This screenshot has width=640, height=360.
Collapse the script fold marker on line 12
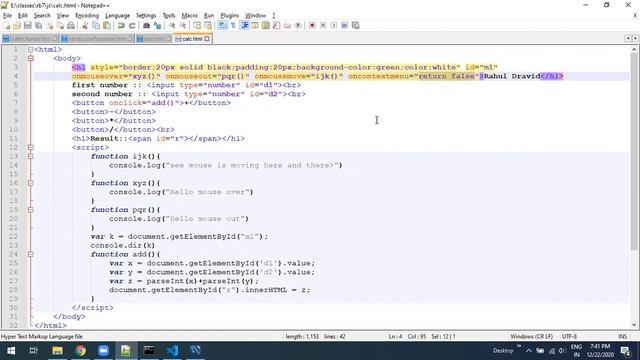31,147
